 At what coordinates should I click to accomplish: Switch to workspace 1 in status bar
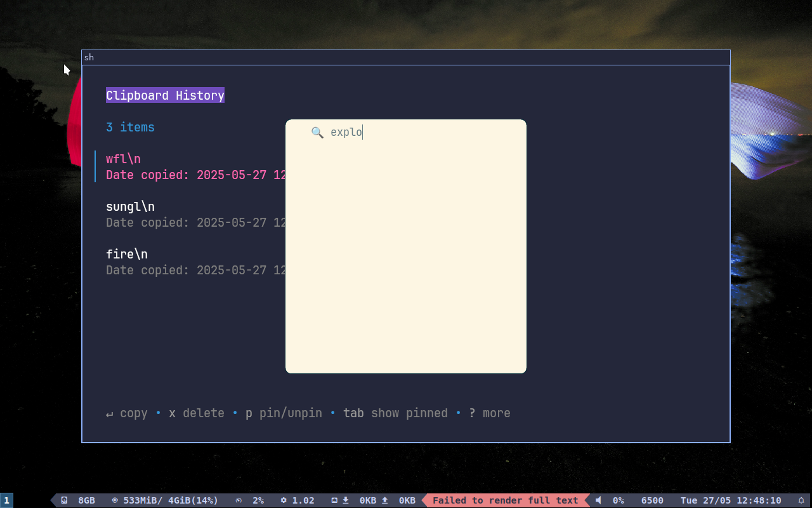(6, 500)
